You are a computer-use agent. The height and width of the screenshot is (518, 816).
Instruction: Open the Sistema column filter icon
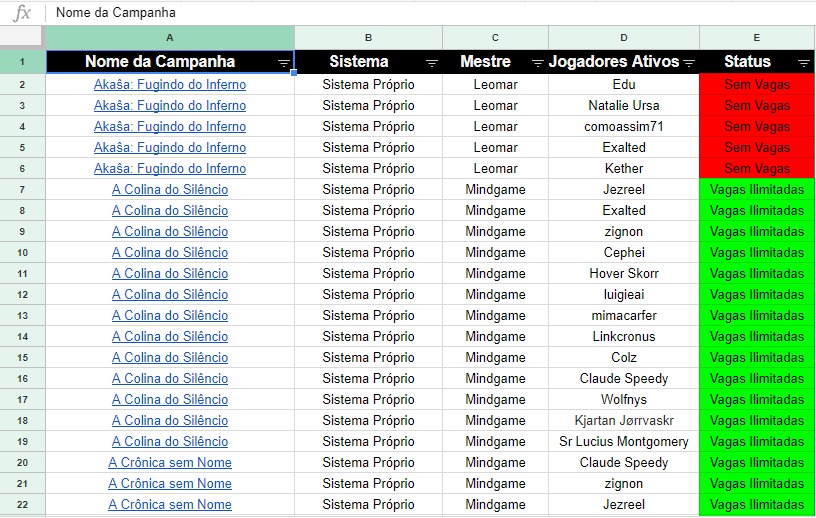(431, 64)
